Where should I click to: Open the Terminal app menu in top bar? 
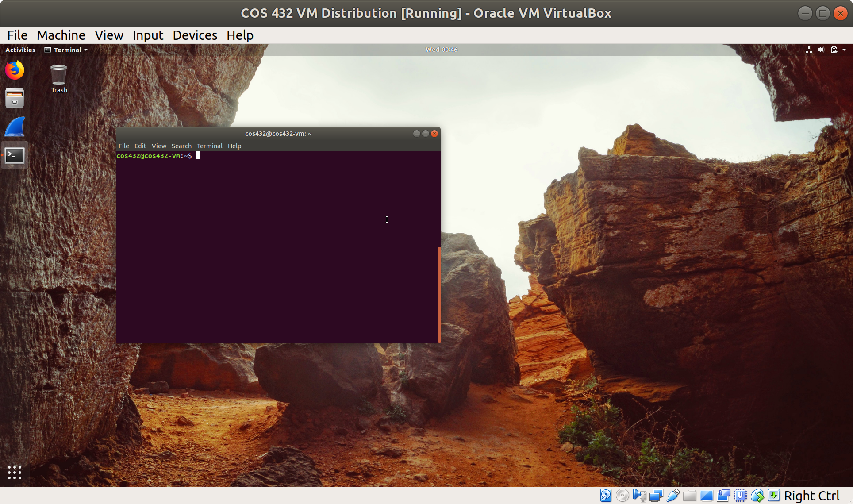[66, 50]
